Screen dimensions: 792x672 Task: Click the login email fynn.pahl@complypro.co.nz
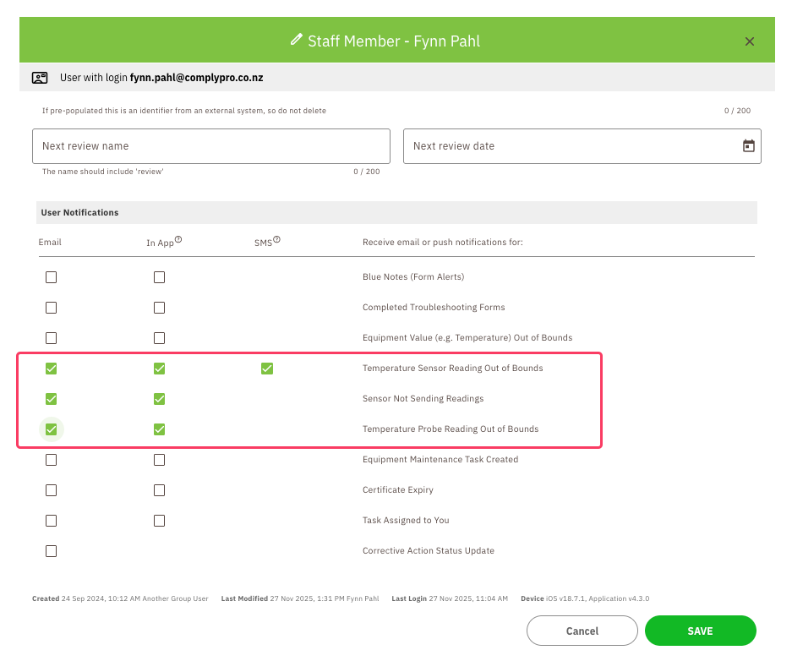[196, 78]
